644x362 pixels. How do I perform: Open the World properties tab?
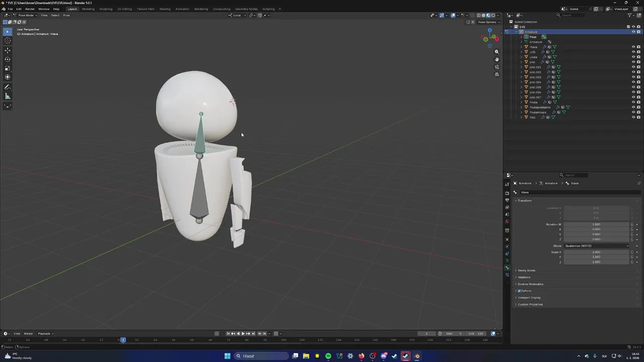[507, 221]
